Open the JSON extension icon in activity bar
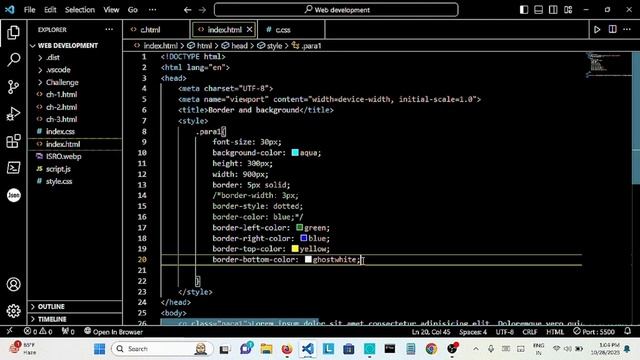This screenshot has height=360, width=640. coord(13,195)
